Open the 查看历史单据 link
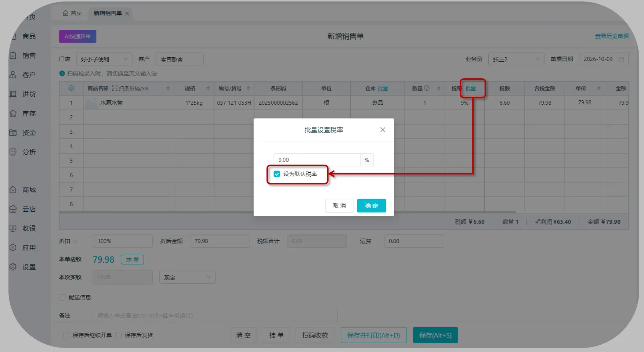The width and height of the screenshot is (644, 352). click(x=612, y=36)
